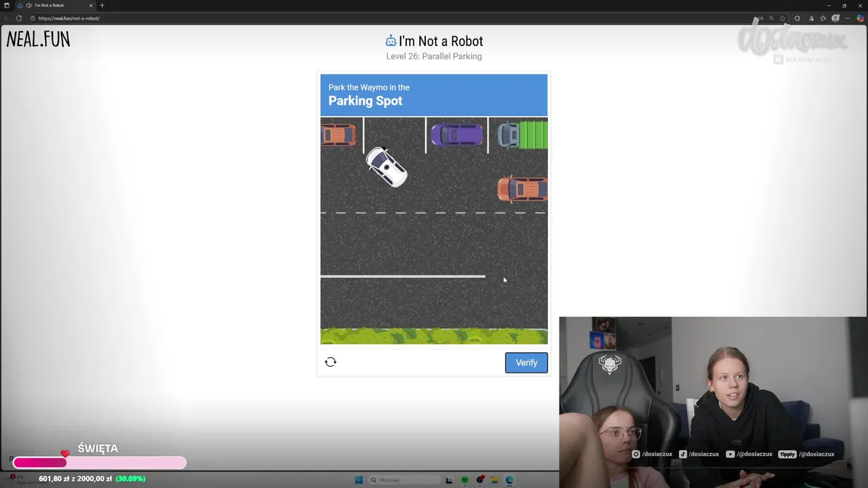Click the webcam overlay video

click(x=713, y=402)
